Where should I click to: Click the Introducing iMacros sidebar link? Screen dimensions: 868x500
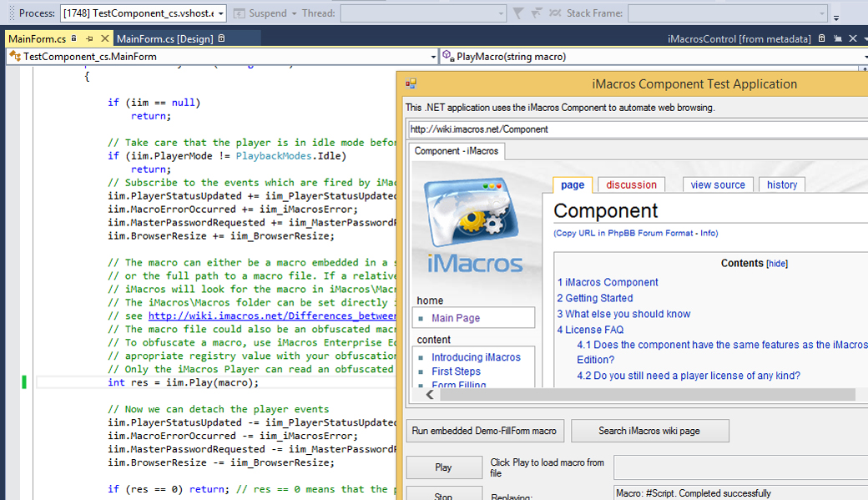pyautogui.click(x=476, y=357)
